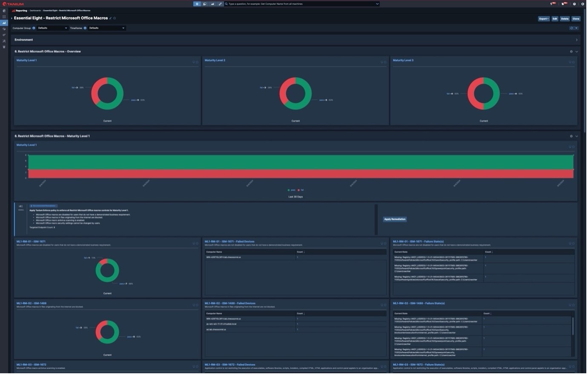Click Computer Group info icon

tap(34, 28)
